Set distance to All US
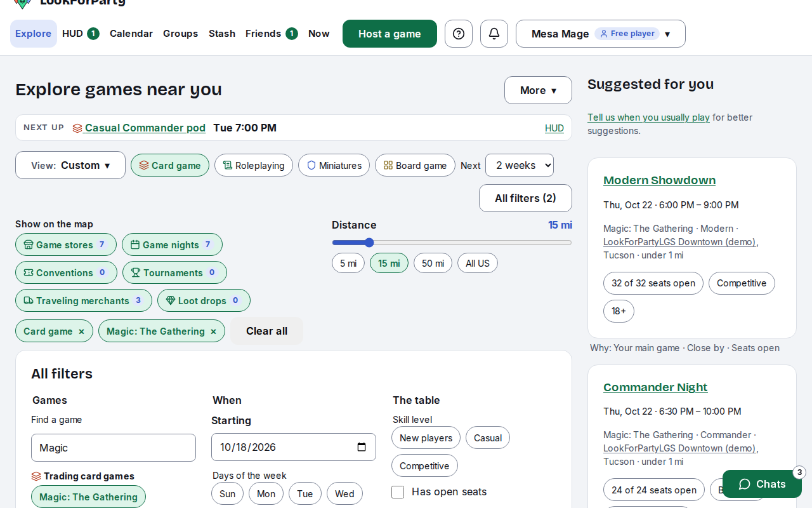812x508 pixels. coord(478,263)
